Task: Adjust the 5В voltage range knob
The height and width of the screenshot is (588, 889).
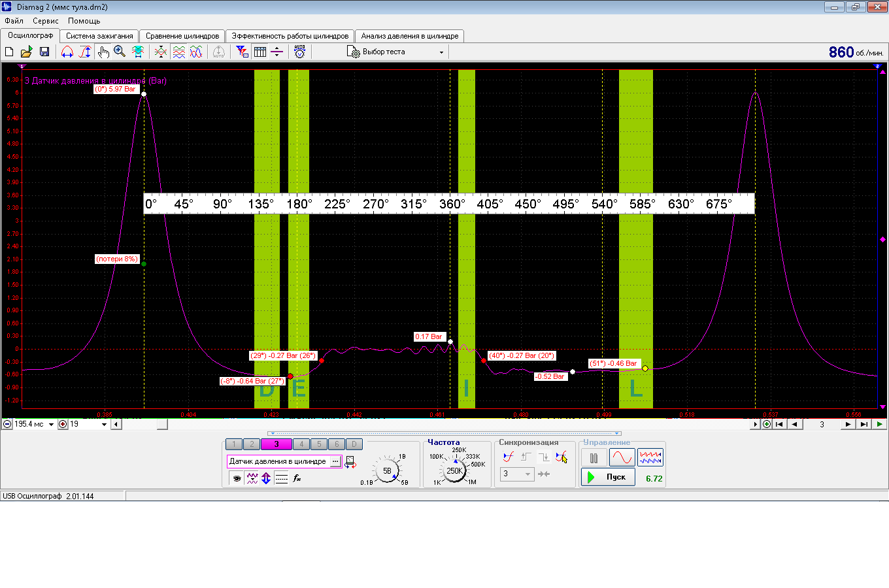Action: point(387,470)
